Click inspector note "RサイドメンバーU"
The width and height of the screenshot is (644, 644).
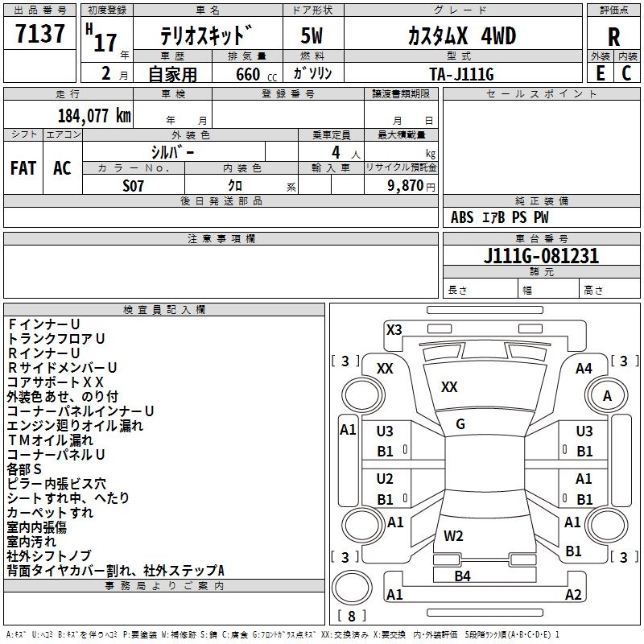point(62,367)
